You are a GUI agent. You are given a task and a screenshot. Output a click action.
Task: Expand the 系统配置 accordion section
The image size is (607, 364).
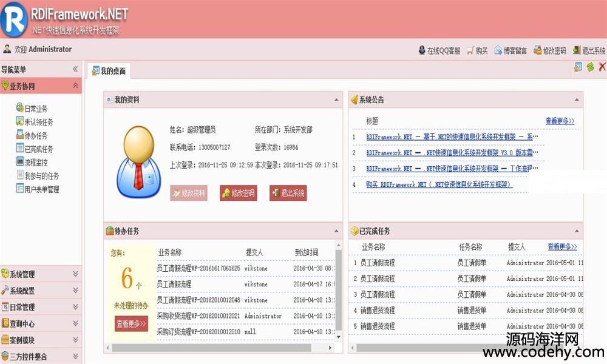(x=75, y=290)
